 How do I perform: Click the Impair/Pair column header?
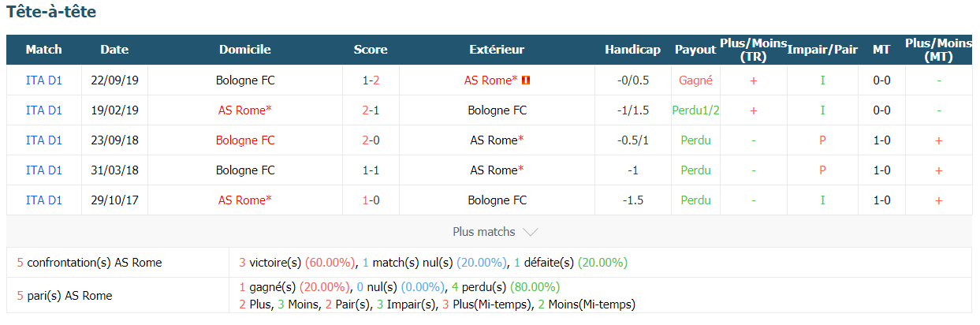[x=822, y=50]
